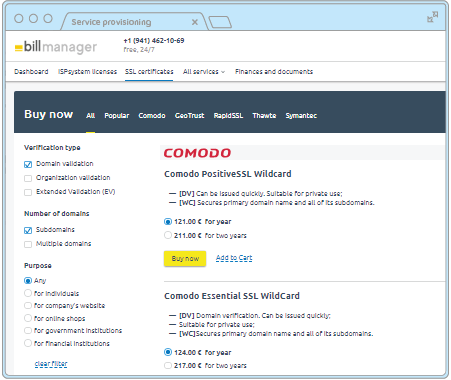
Task: Open Finances and documents
Action: coord(274,72)
